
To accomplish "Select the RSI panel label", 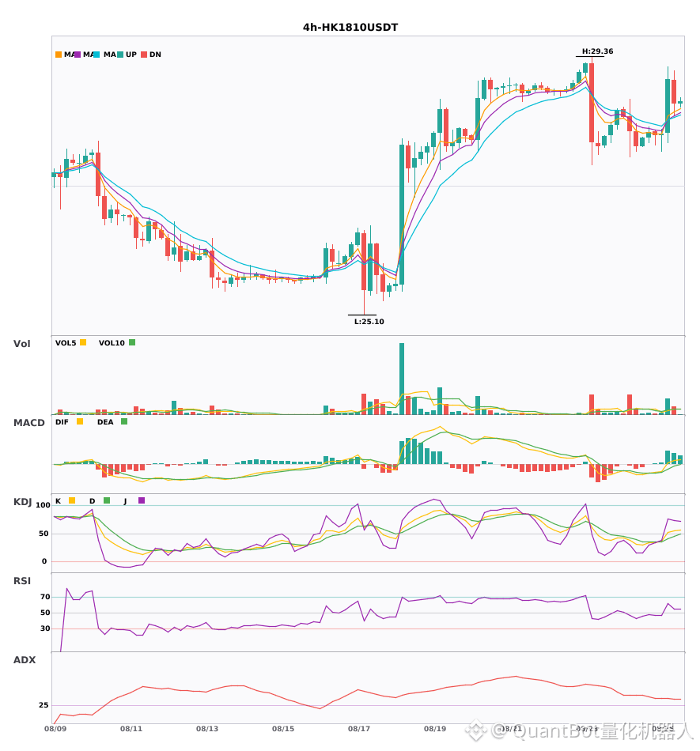I will (22, 581).
